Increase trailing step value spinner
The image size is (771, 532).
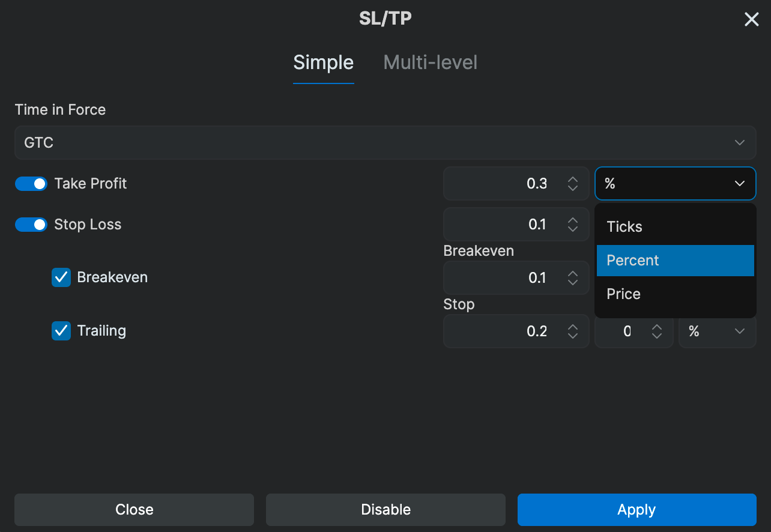tap(658, 327)
